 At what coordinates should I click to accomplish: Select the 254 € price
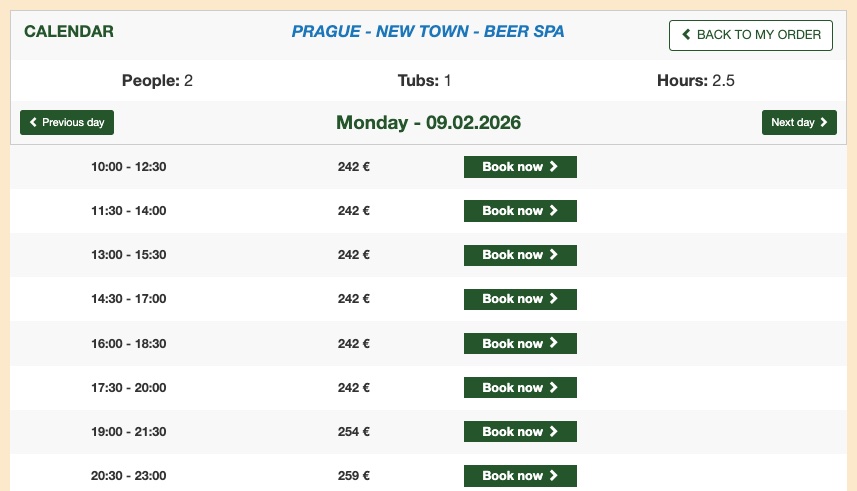coord(354,431)
